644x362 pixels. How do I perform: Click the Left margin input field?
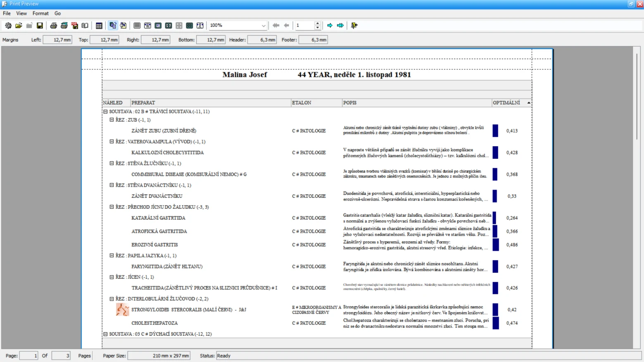tap(57, 40)
